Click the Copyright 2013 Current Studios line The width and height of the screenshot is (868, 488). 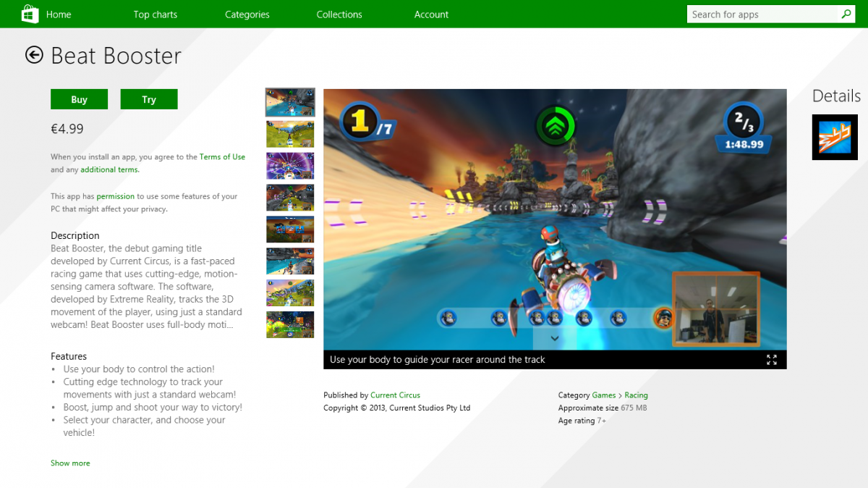coord(397,408)
